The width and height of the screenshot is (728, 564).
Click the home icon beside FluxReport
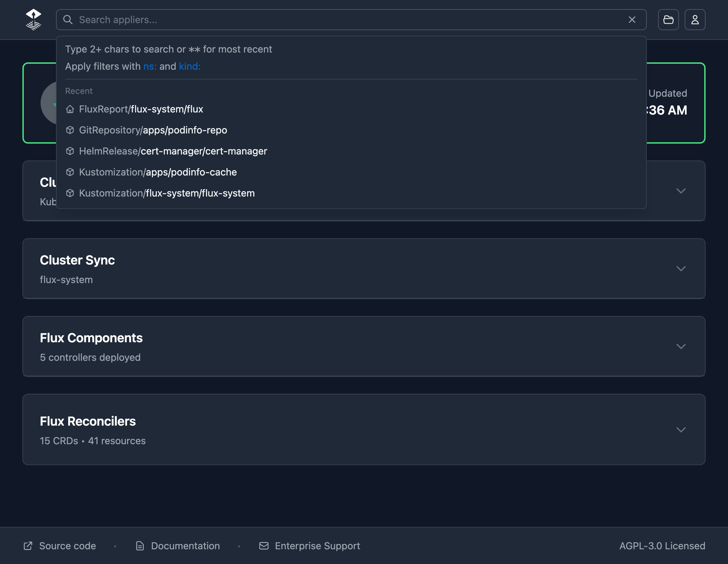pyautogui.click(x=70, y=109)
